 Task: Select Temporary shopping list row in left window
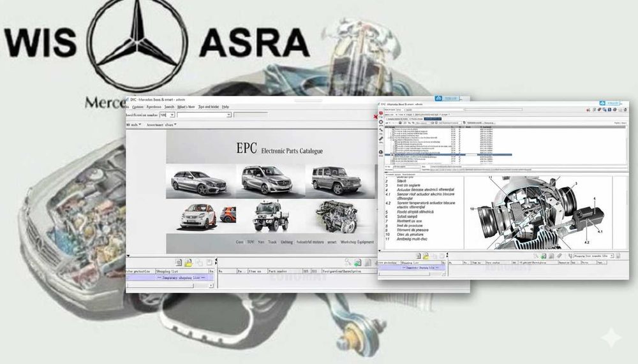(170, 277)
